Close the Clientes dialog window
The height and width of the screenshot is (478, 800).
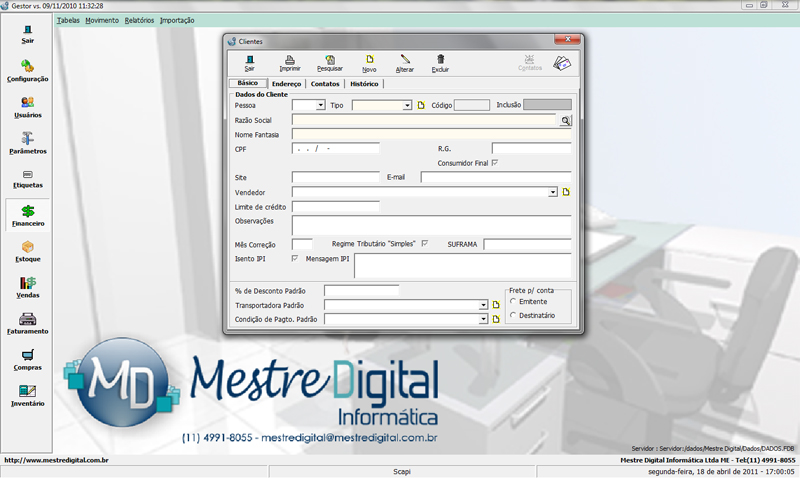pos(567,40)
